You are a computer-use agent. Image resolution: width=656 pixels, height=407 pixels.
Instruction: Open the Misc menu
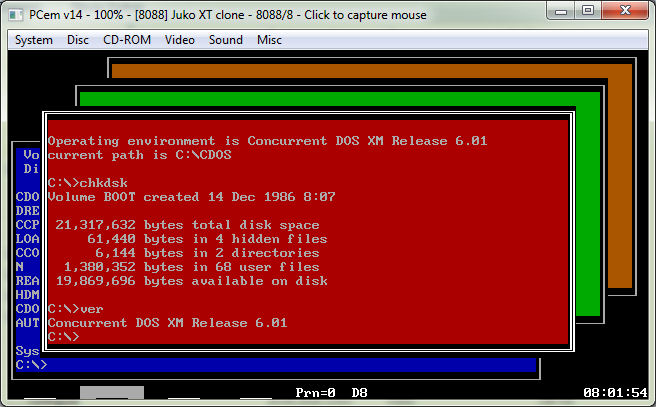click(x=269, y=40)
